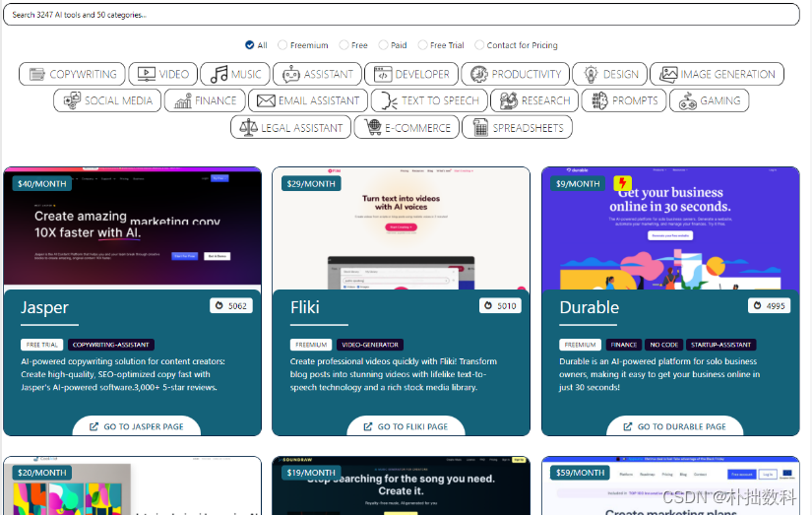Click the Legal Assistant scales icon
The height and width of the screenshot is (515, 812).
[249, 127]
